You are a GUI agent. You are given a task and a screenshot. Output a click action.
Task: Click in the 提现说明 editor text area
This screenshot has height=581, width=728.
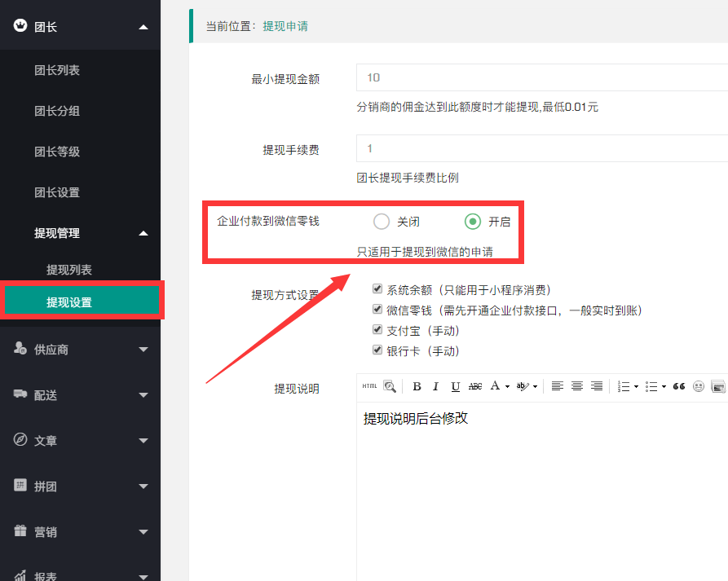[542, 491]
